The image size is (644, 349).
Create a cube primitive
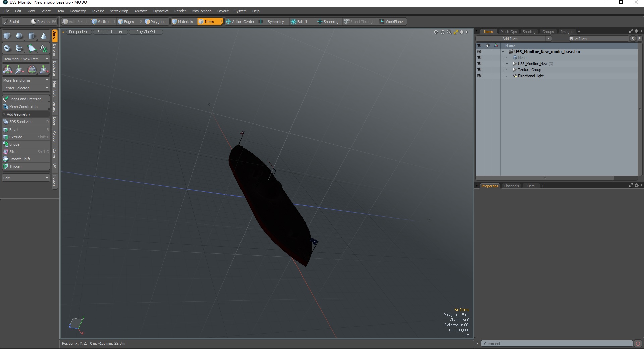7,36
